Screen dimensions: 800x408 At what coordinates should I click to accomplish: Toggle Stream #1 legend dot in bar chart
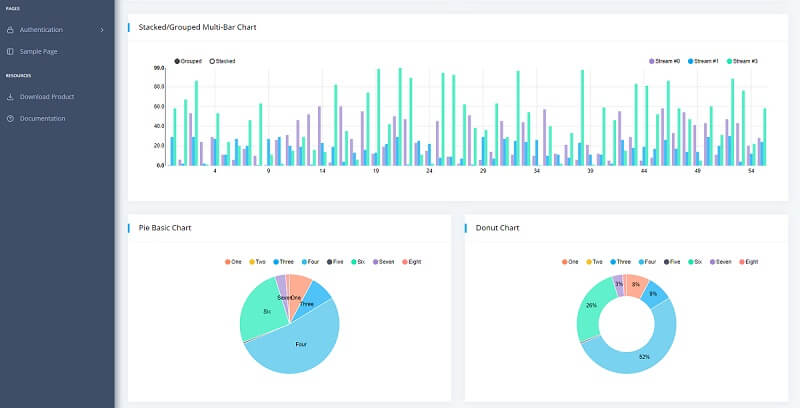pos(690,61)
